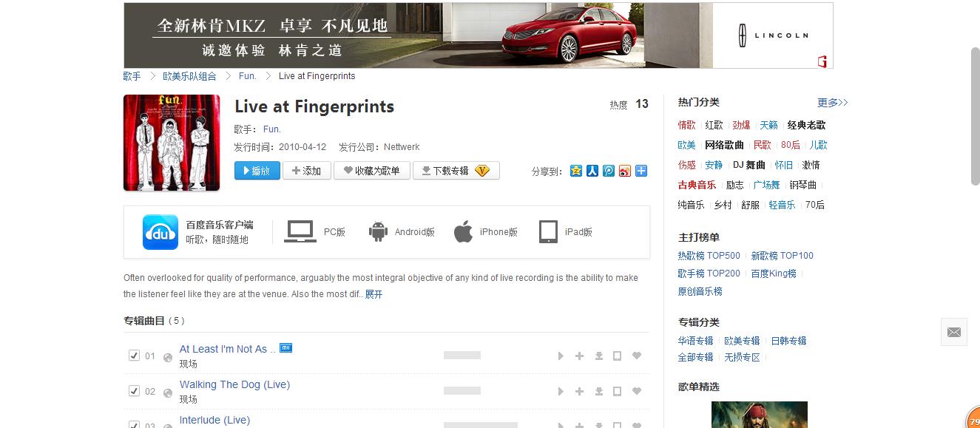
Task: Open artist link Fun. under album title
Action: [272, 129]
